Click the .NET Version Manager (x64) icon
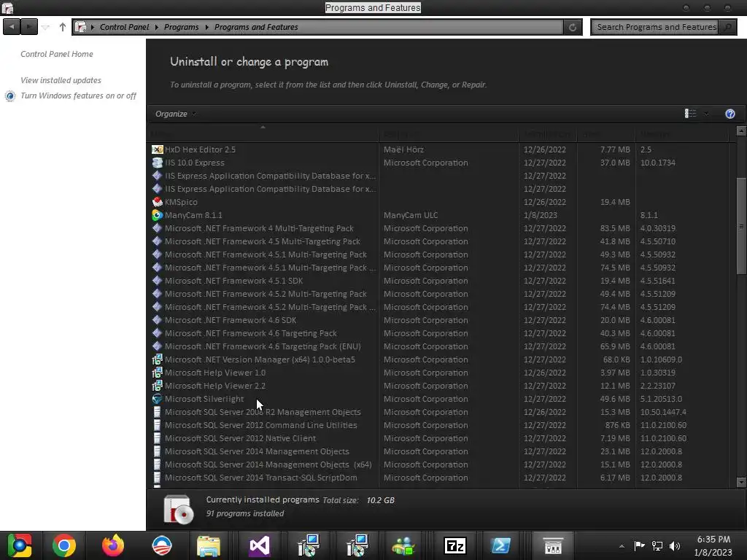This screenshot has width=747, height=560. click(158, 359)
